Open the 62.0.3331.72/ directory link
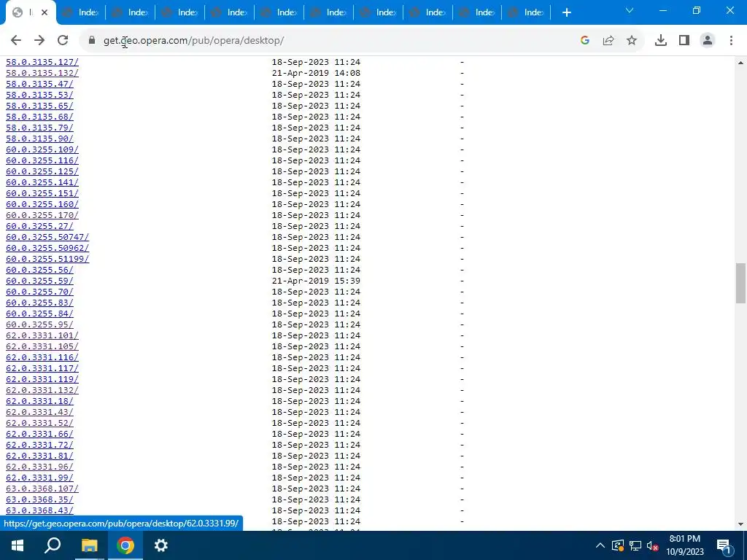The image size is (747, 560). pyautogui.click(x=39, y=446)
